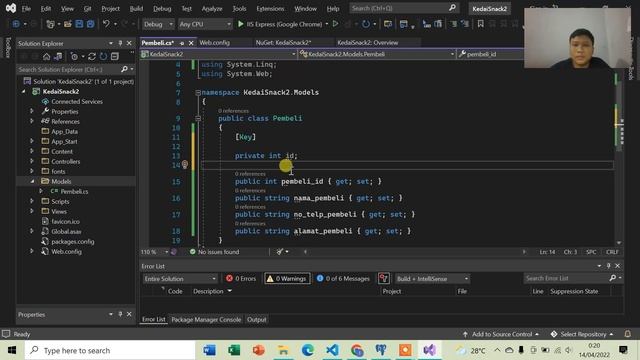This screenshot has width=640, height=360.
Task: Click Select Repository button
Action: pos(582,334)
